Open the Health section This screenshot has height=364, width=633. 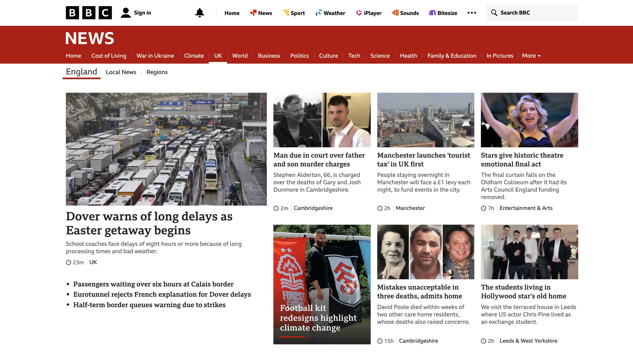click(x=408, y=56)
